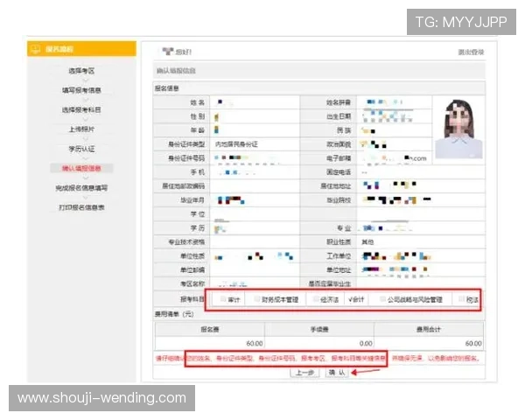Viewport: 525px width, 420px height.
Task: Click the 电子邮箱 label
Action: [x=339, y=158]
